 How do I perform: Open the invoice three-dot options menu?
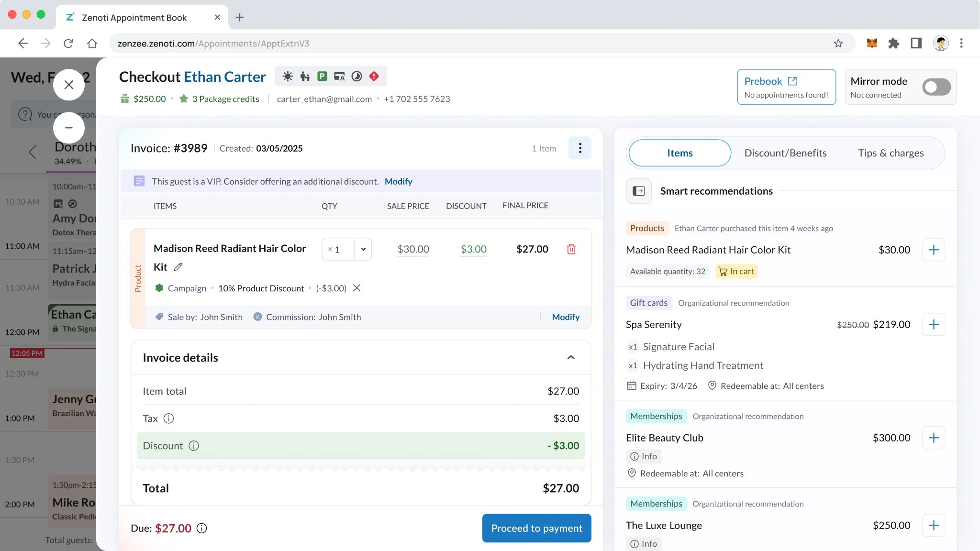point(579,148)
